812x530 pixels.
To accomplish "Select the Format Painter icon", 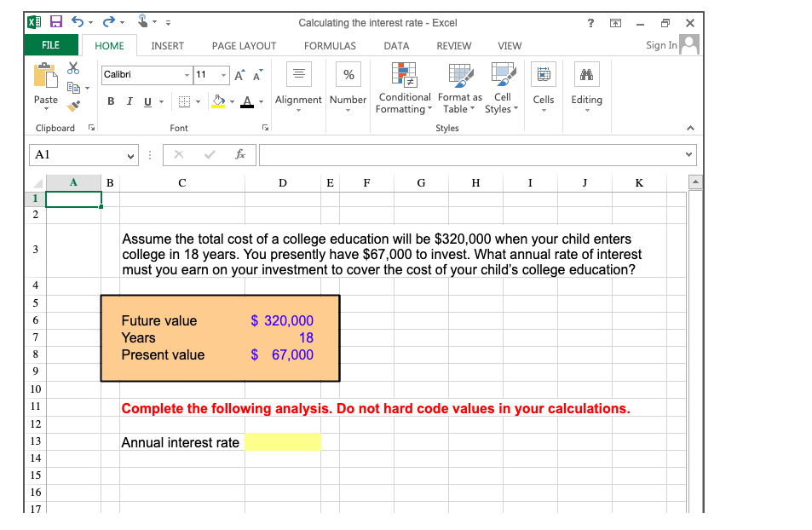I will (73, 106).
